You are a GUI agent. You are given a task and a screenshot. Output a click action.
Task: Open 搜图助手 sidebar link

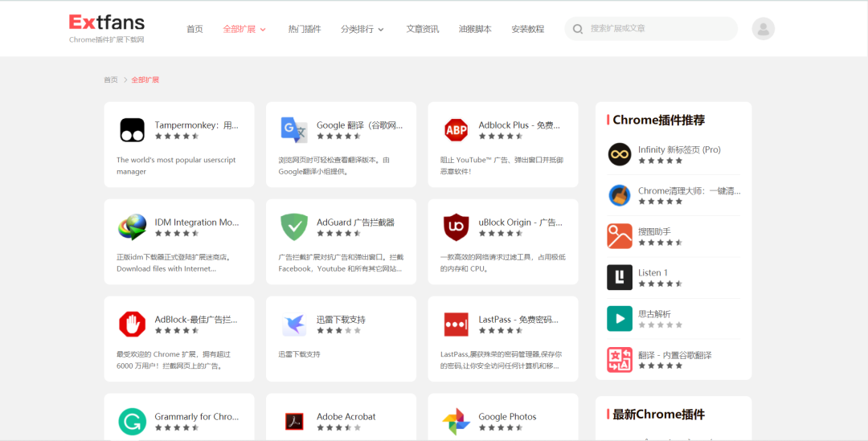click(654, 231)
